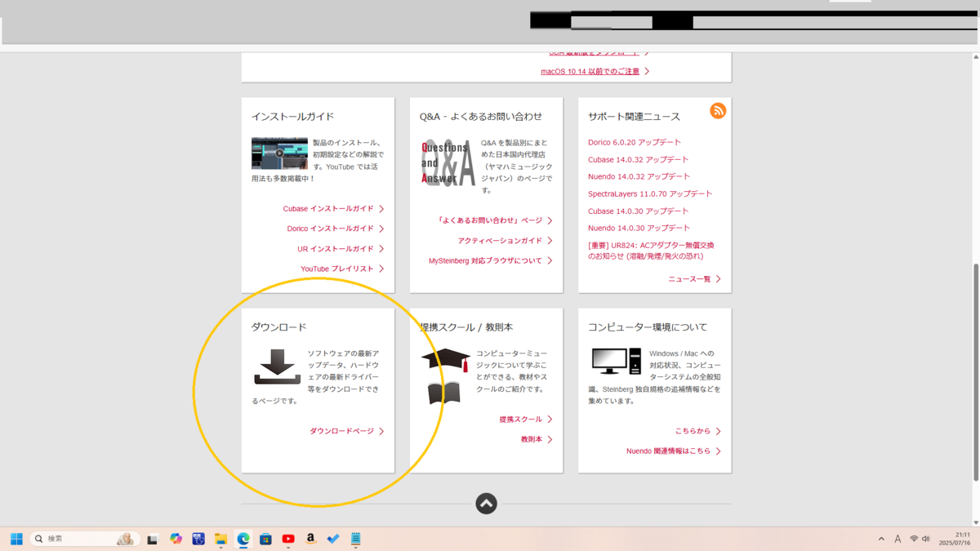
Task: Open Task View from the taskbar
Action: tap(152, 539)
